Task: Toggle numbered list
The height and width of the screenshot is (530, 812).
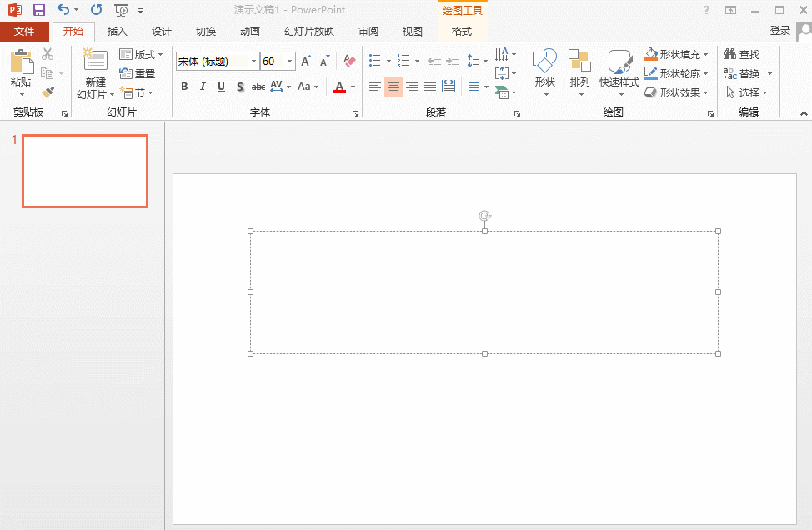Action: pos(403,61)
